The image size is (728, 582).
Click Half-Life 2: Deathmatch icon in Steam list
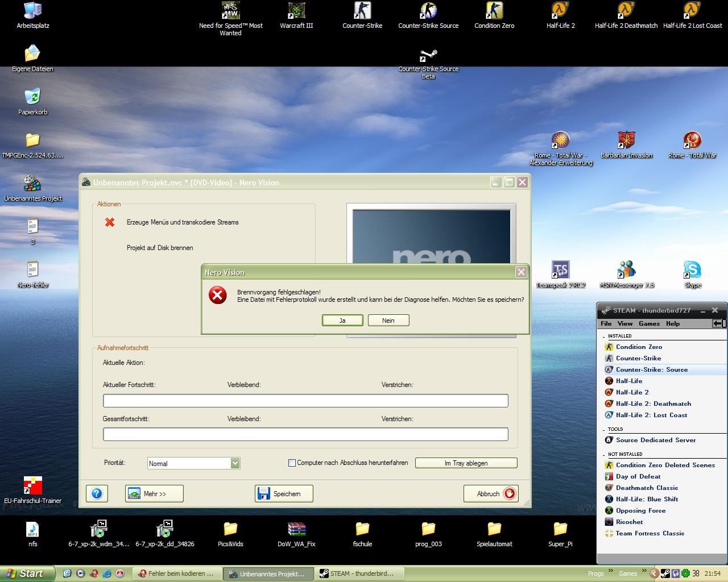pyautogui.click(x=609, y=404)
